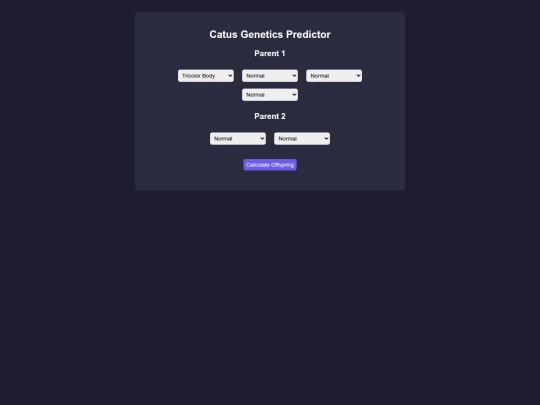Open Parent 1's middle top-row Normal dropdown
Screen dimensions: 540x405
(x=270, y=76)
